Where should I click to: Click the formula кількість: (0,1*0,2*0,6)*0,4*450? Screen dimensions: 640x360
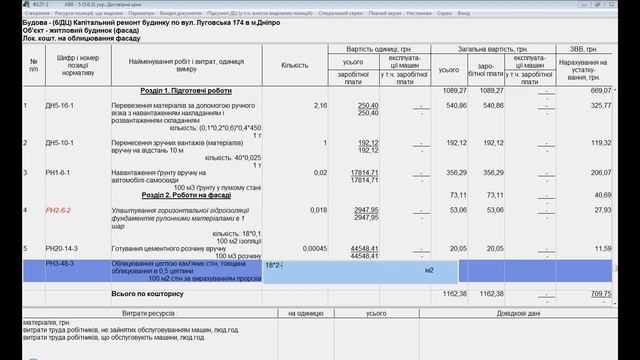click(216, 128)
